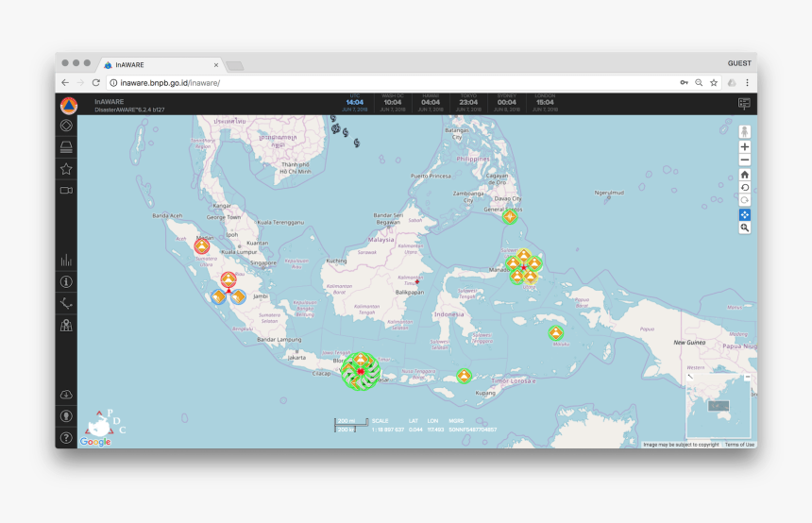
Task: Toggle the street view pegman control
Action: pyautogui.click(x=745, y=131)
